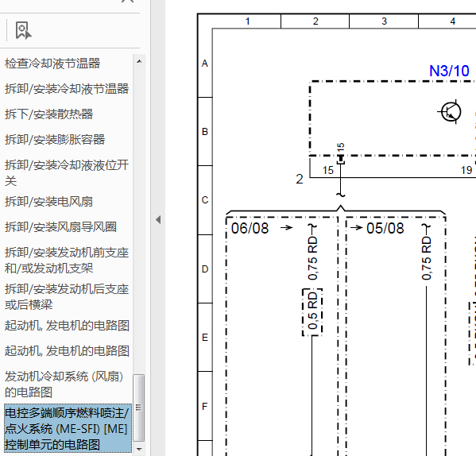
Task: Click the bookmark list scroll-down arrow
Action: (139, 449)
